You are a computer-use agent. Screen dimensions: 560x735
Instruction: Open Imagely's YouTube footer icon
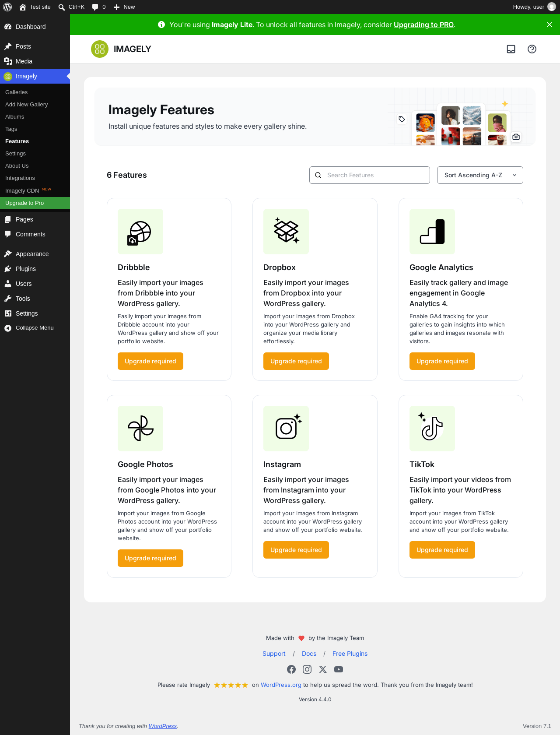tap(339, 669)
